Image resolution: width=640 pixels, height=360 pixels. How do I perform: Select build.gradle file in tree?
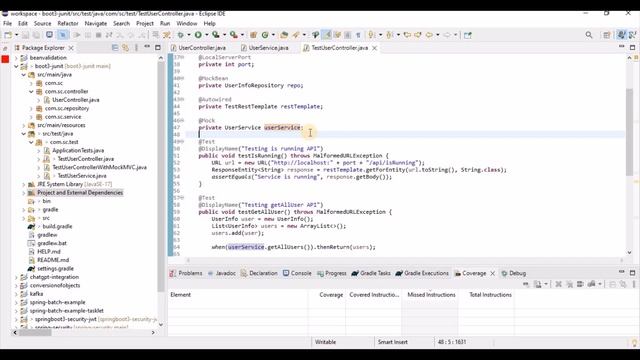point(57,227)
